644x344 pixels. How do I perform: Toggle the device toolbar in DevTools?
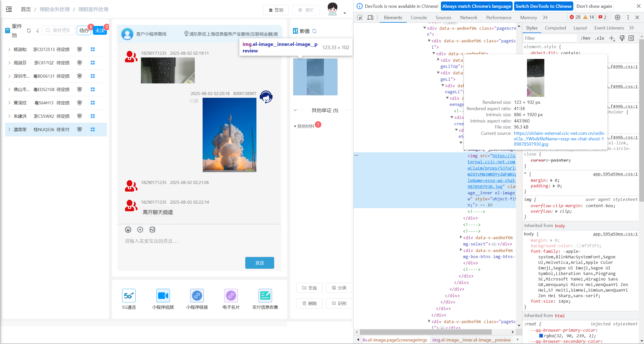[x=370, y=17]
